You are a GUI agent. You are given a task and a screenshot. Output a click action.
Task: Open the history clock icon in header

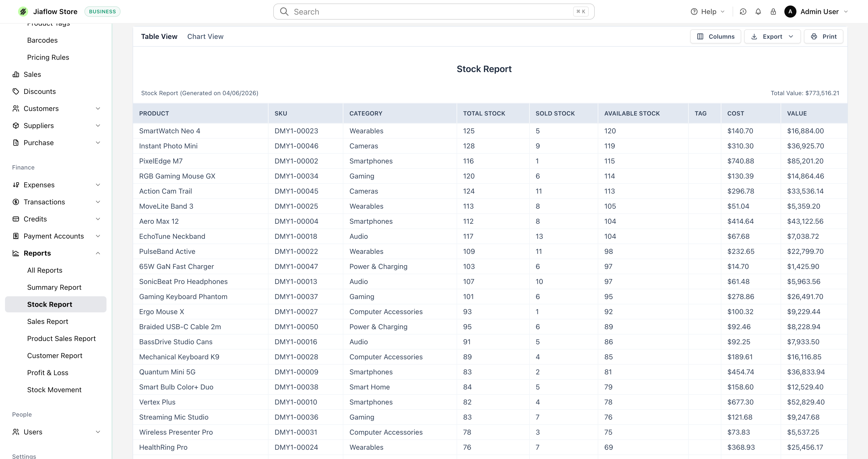click(x=743, y=12)
